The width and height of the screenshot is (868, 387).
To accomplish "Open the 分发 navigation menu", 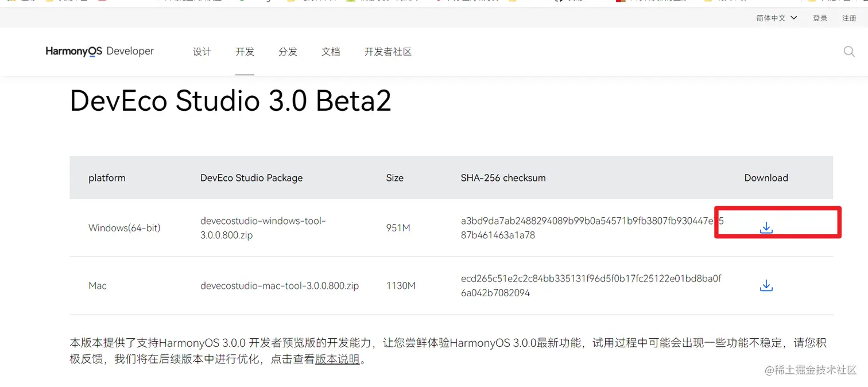I will coord(288,52).
